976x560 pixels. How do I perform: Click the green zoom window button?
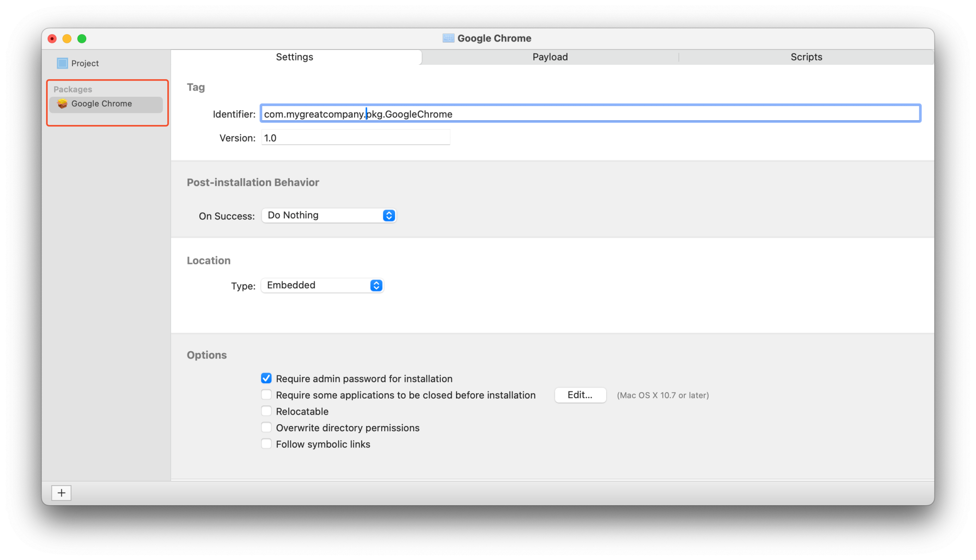(x=82, y=39)
